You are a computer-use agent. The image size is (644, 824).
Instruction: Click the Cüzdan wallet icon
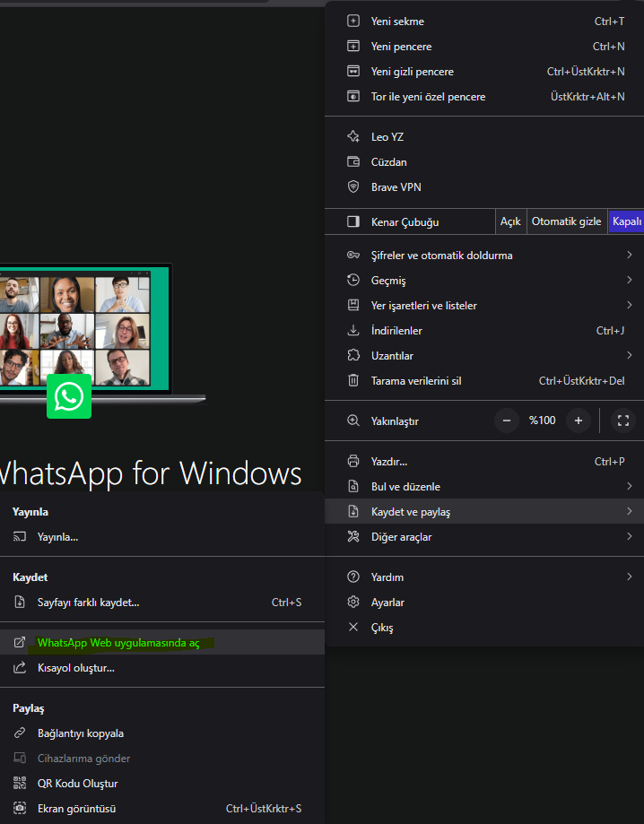coord(353,162)
